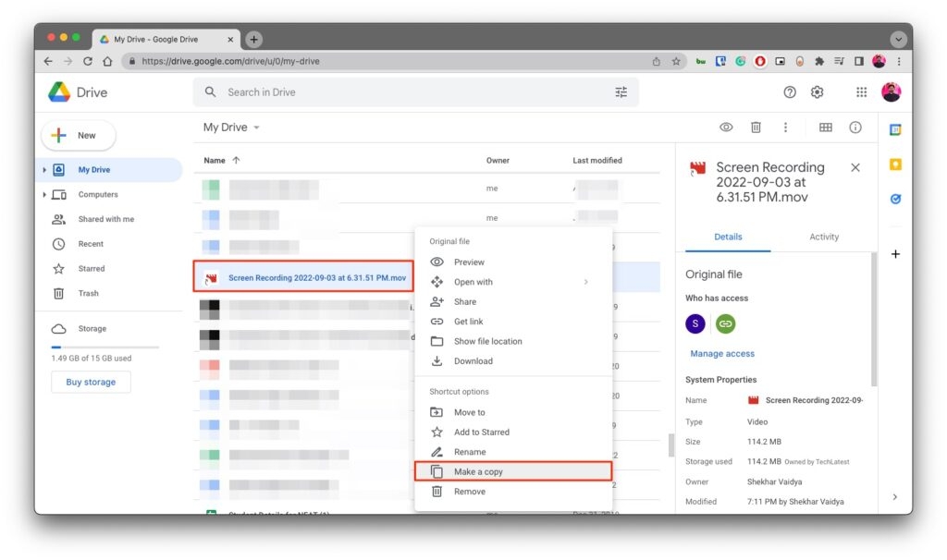The height and width of the screenshot is (560, 947).
Task: Open More actions three-dot menu in Drive toolbar
Action: point(785,128)
